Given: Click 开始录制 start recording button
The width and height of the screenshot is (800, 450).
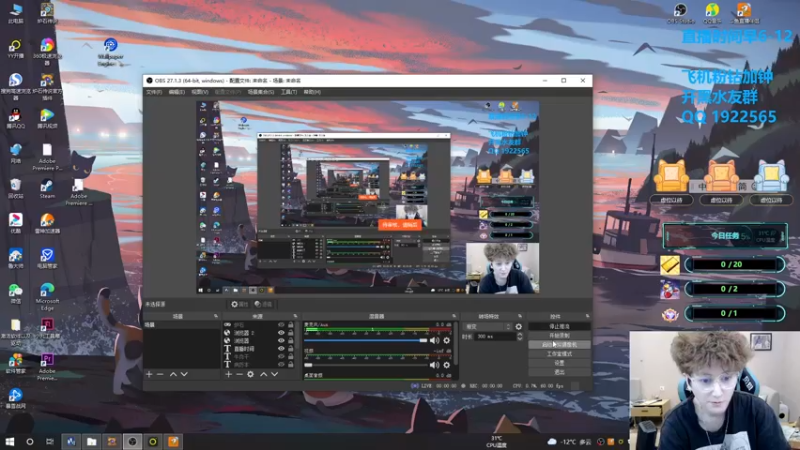Looking at the screenshot, I should (x=559, y=336).
